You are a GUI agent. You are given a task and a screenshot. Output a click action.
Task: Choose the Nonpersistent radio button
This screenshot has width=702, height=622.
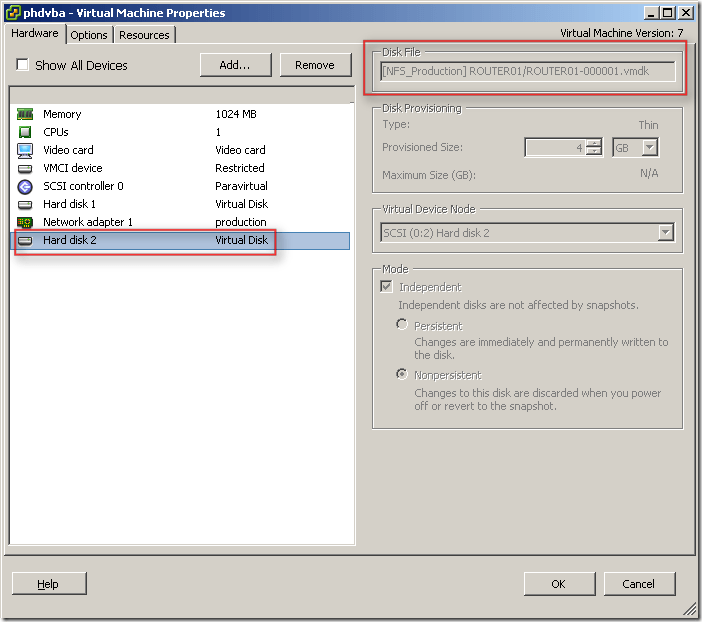click(x=402, y=374)
